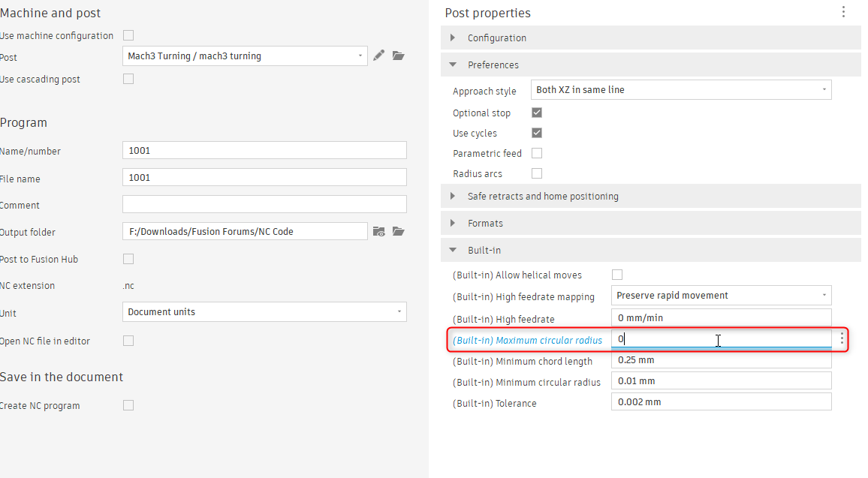868x478 pixels.
Task: Enable Use machine configuration checkbox
Action: (128, 35)
